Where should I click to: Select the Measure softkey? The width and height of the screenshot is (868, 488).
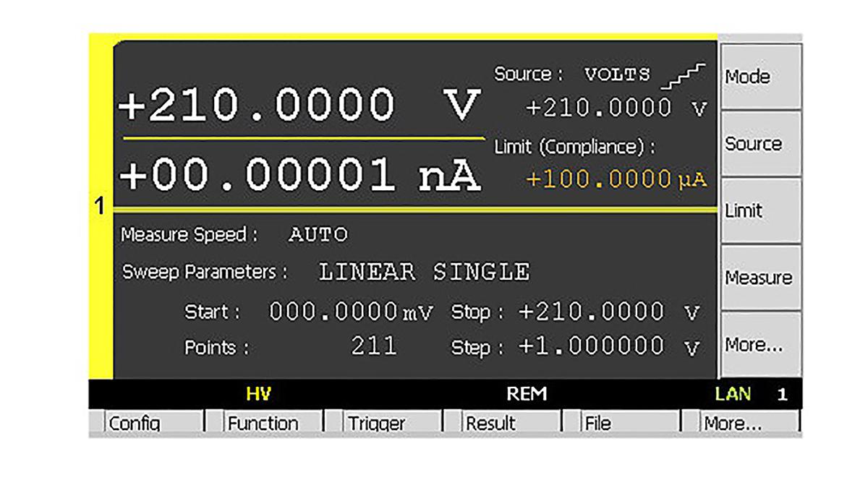click(761, 278)
